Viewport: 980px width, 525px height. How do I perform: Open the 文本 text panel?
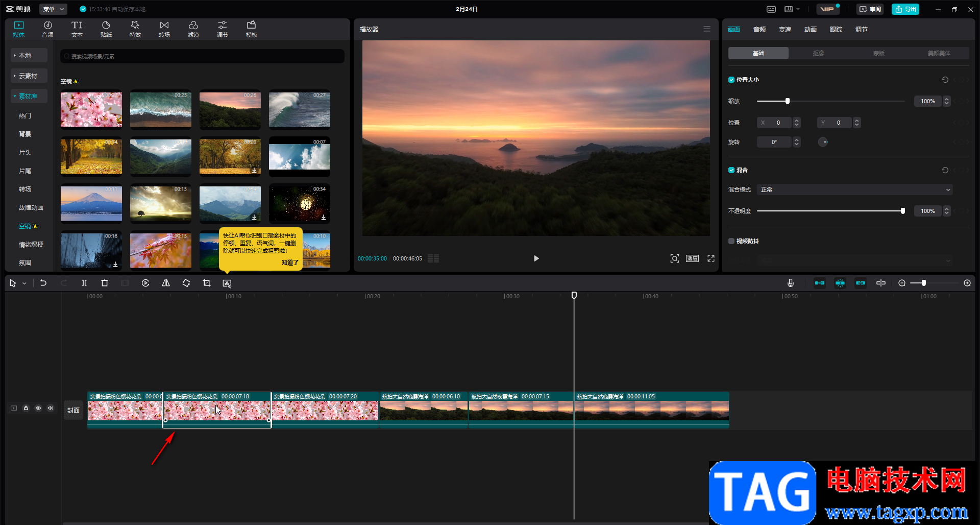click(77, 29)
